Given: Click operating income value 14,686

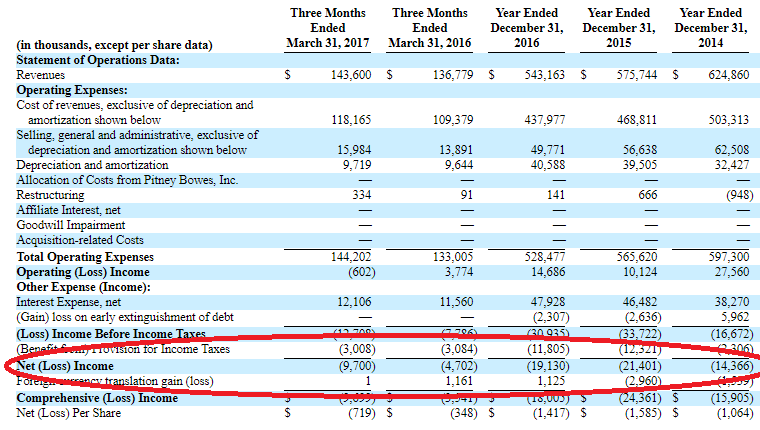Looking at the screenshot, I should (x=548, y=272).
